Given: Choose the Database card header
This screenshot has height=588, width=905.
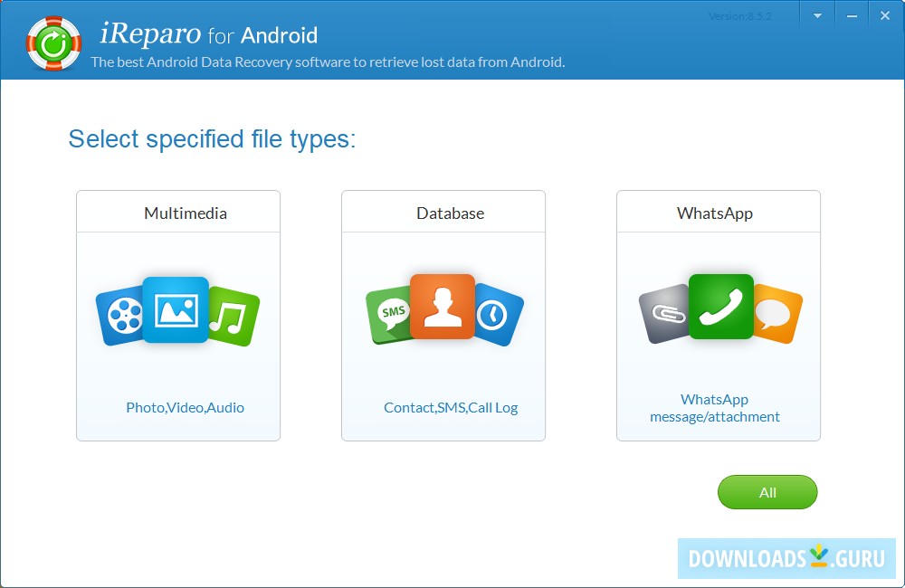Looking at the screenshot, I should (443, 213).
